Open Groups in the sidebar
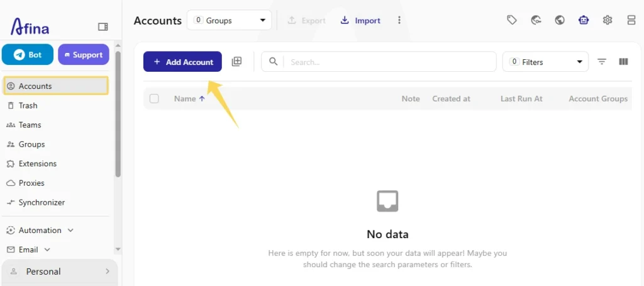644x286 pixels. pos(31,144)
